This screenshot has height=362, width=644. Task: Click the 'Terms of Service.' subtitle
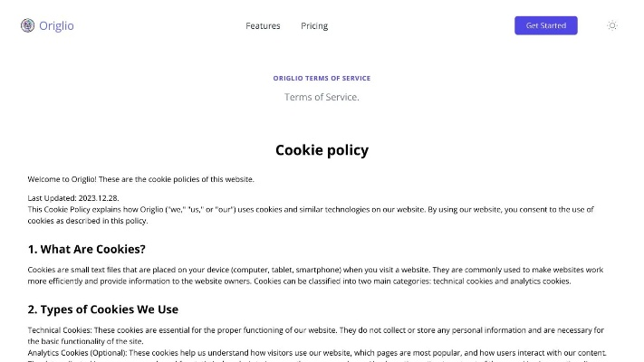(x=322, y=97)
